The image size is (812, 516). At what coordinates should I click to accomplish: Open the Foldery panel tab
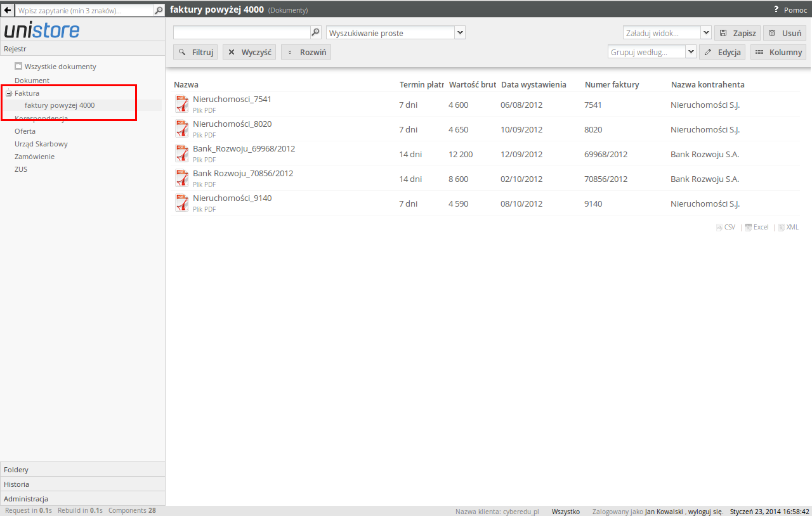coord(82,470)
